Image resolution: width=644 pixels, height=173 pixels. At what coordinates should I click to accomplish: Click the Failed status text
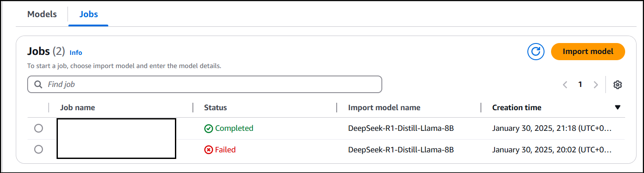pos(225,150)
